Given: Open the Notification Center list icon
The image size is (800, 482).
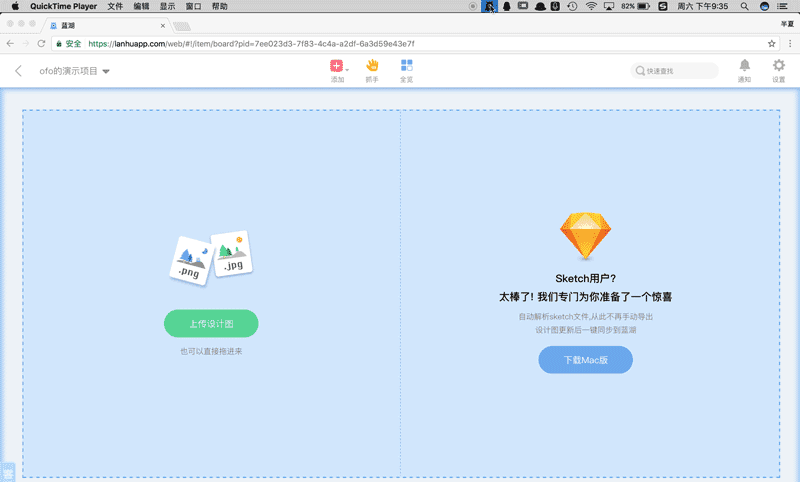Looking at the screenshot, I should click(x=782, y=6).
